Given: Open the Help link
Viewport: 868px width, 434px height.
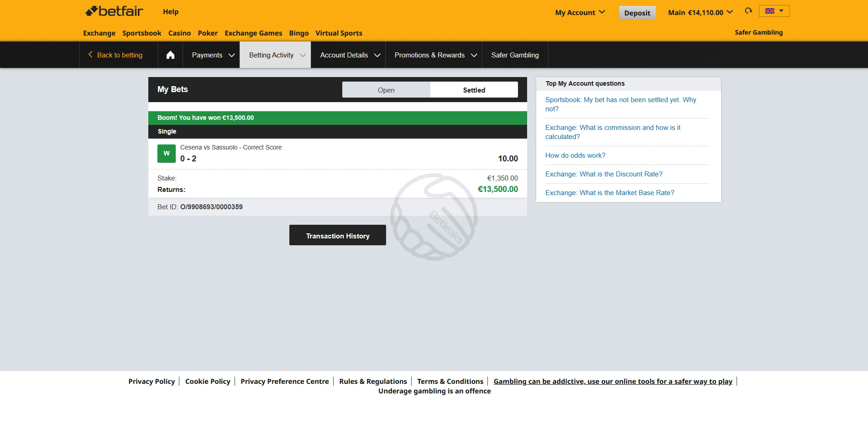Looking at the screenshot, I should coord(171,12).
